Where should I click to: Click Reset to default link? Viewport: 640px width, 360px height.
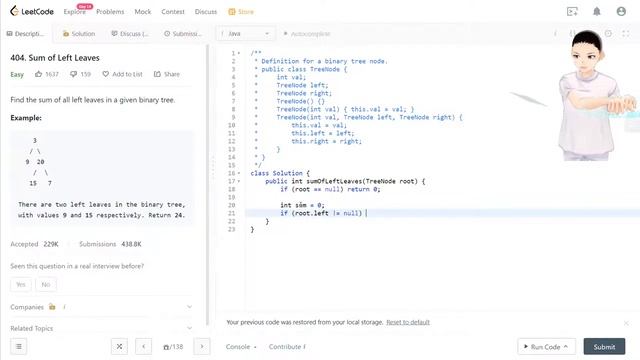pos(408,322)
